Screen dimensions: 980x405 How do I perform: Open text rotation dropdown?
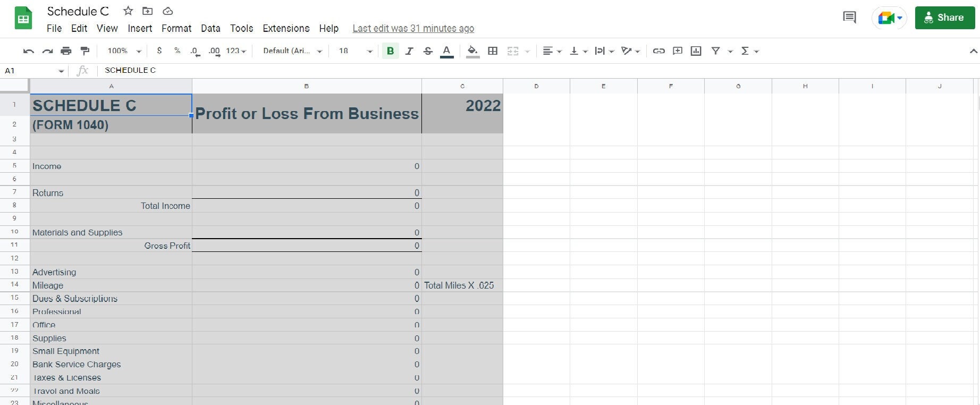(x=631, y=51)
